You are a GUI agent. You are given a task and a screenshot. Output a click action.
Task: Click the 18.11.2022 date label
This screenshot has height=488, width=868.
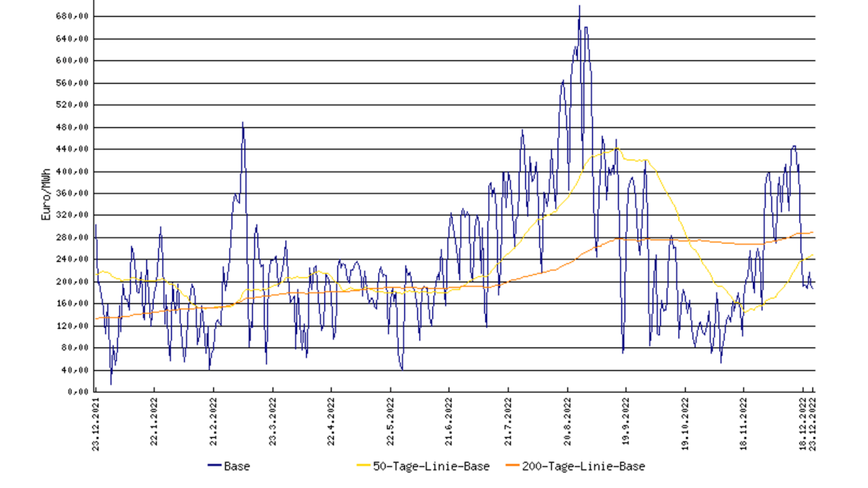743,424
